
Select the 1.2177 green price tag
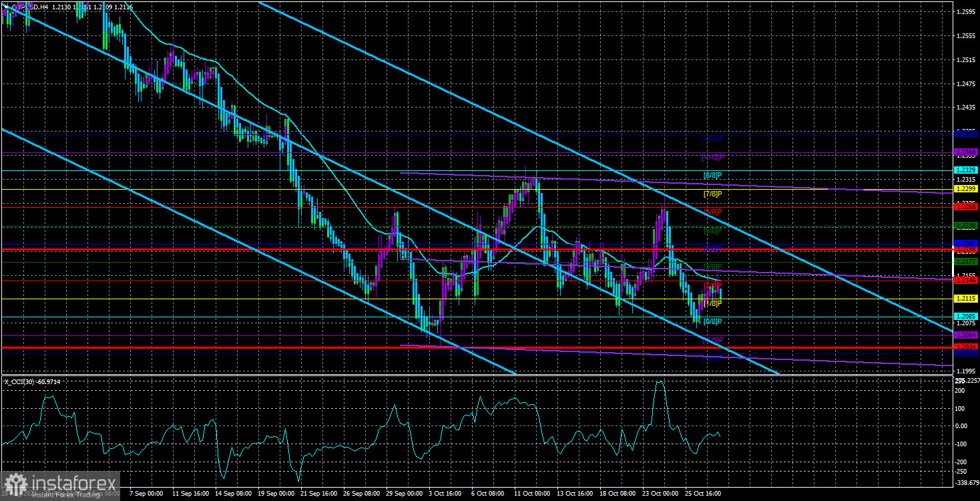(966, 262)
